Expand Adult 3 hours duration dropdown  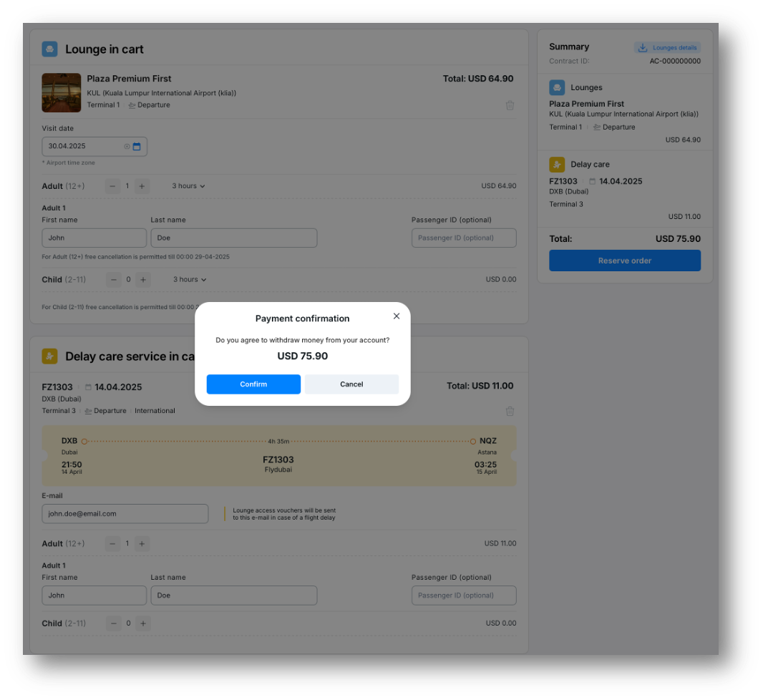point(188,186)
